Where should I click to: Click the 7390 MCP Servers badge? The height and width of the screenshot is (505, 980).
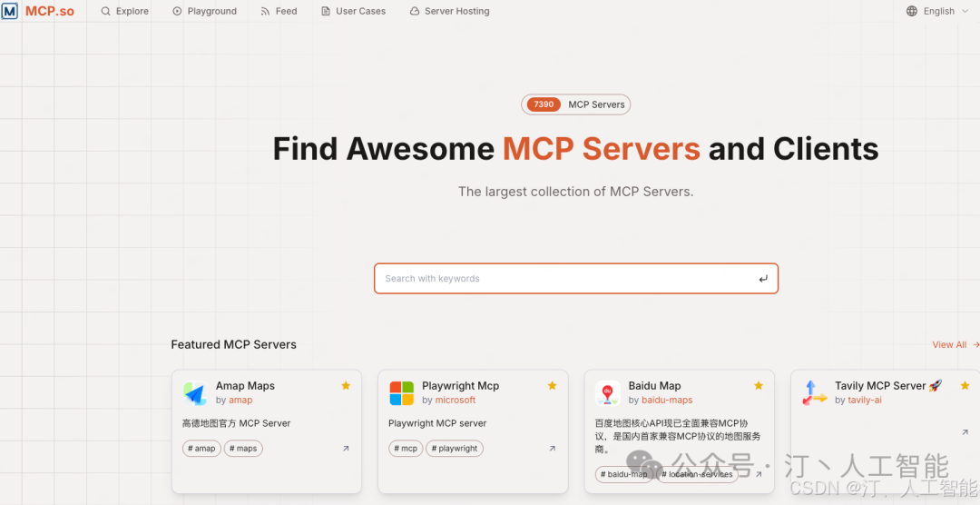575,104
